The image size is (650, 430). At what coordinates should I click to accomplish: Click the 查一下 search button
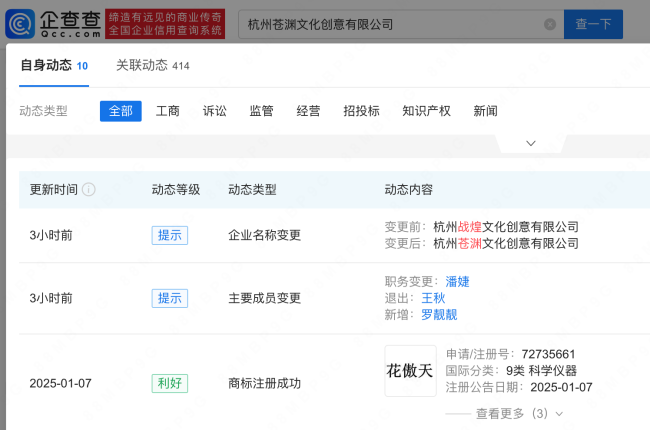[593, 24]
